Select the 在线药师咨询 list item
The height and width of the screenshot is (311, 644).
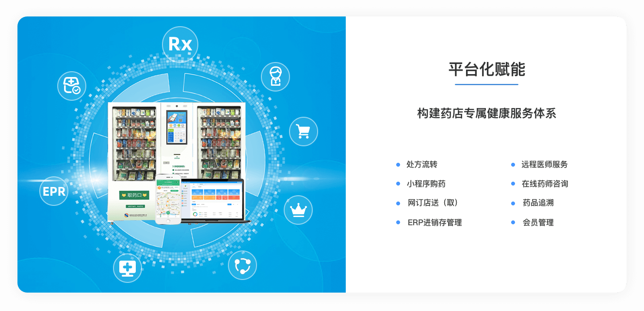point(545,184)
